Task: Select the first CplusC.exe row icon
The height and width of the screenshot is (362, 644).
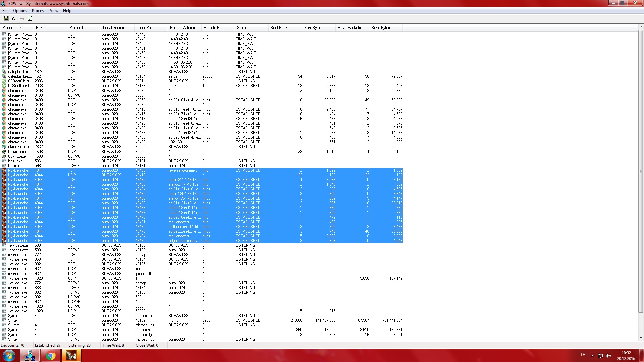Action: pyautogui.click(x=4, y=152)
